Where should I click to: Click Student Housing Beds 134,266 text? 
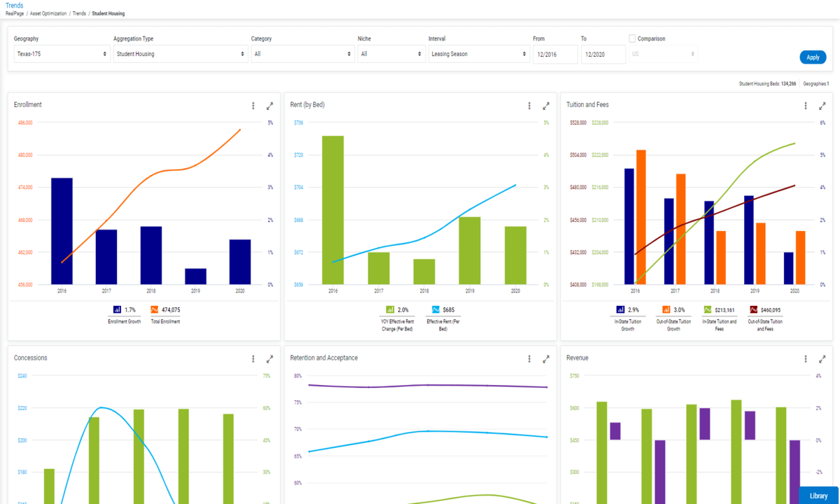coord(767,83)
